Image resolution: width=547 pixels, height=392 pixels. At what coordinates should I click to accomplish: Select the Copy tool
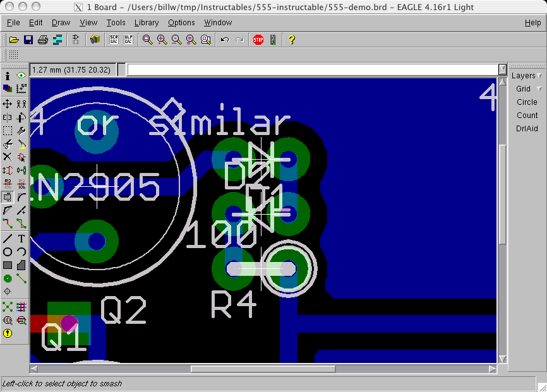coord(21,104)
